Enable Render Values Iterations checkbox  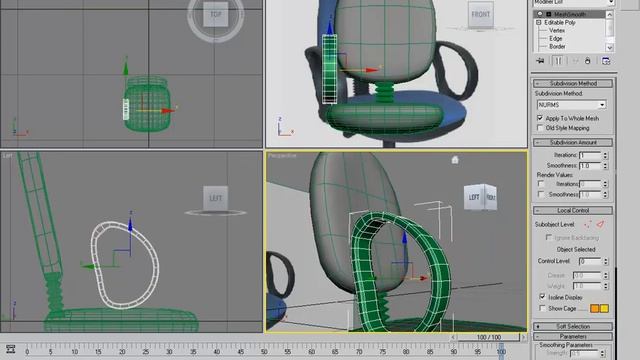point(541,184)
